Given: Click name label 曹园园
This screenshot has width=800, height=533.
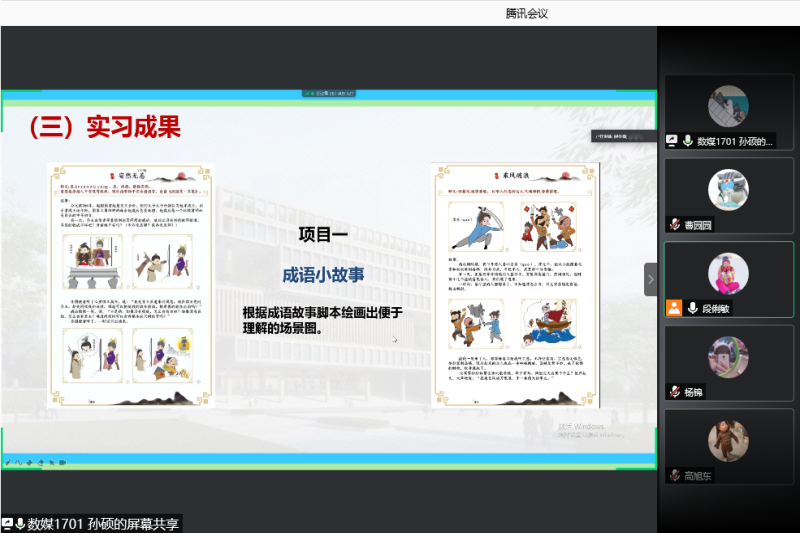Looking at the screenshot, I should click(697, 225).
